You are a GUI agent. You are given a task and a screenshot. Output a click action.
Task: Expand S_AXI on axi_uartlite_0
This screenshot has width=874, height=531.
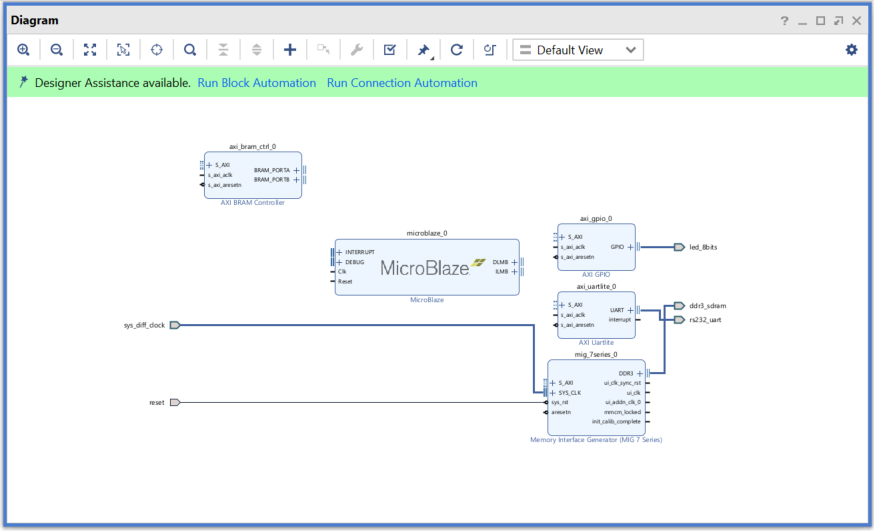pyautogui.click(x=562, y=305)
